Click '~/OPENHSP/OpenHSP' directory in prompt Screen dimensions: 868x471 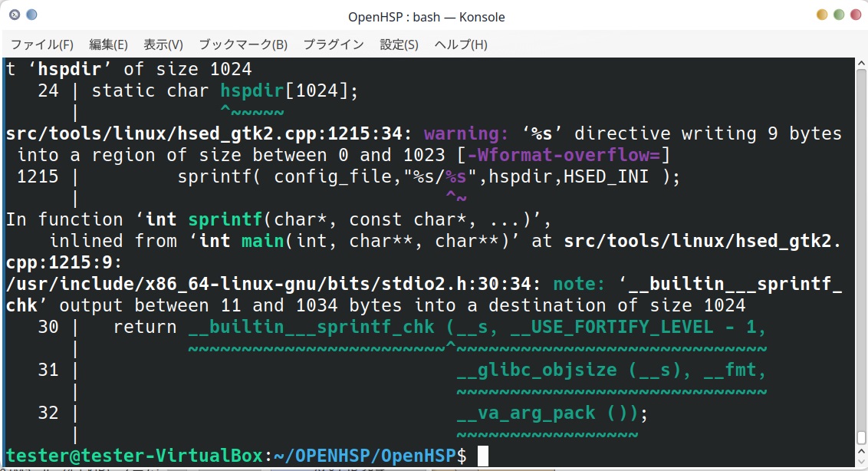coord(365,456)
